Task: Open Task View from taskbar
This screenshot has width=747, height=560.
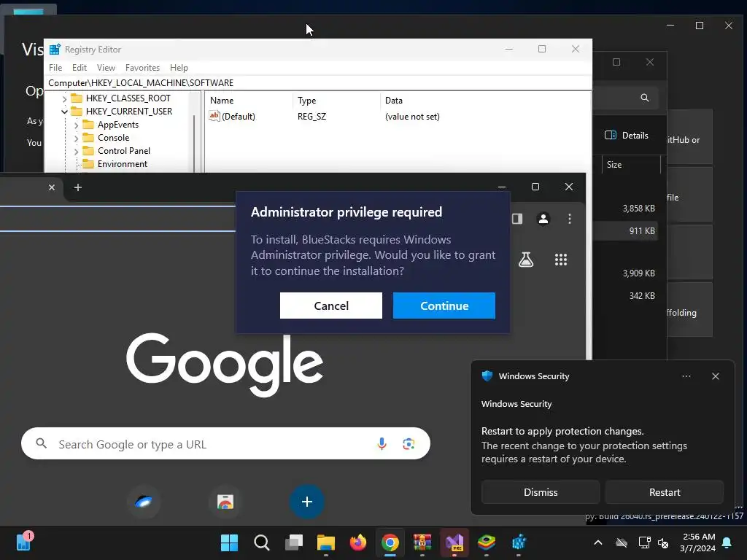Action: point(293,542)
